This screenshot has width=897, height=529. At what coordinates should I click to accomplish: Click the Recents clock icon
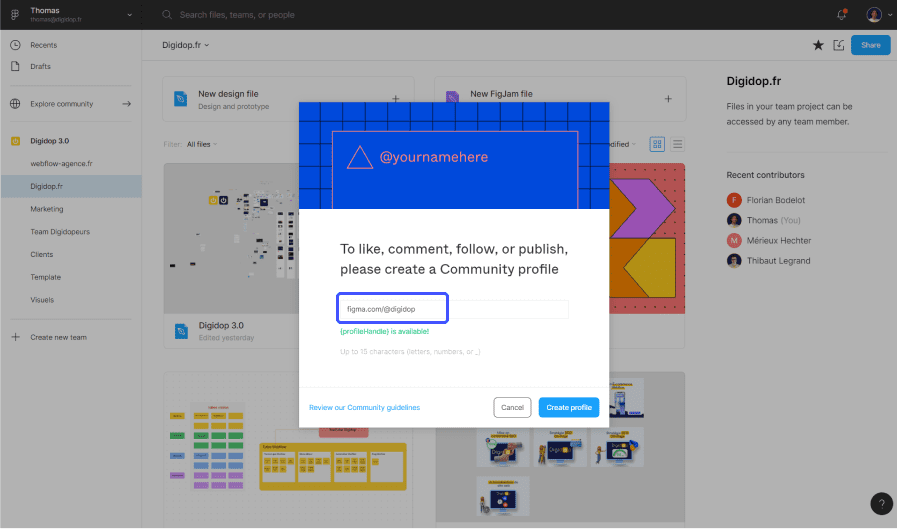coord(15,45)
